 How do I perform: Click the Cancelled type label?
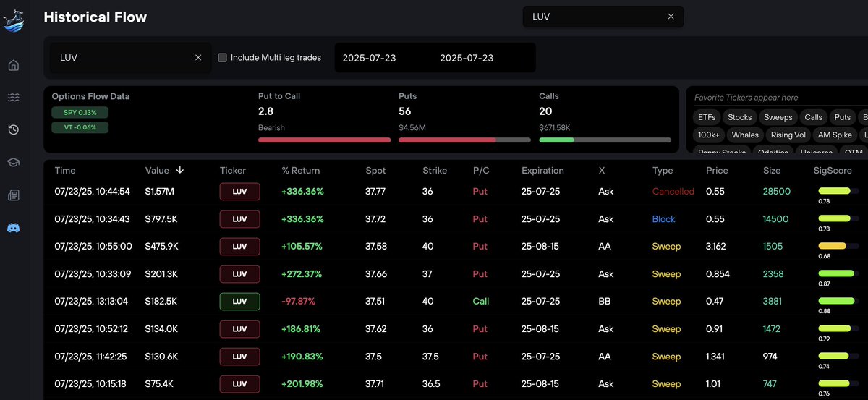click(x=673, y=192)
